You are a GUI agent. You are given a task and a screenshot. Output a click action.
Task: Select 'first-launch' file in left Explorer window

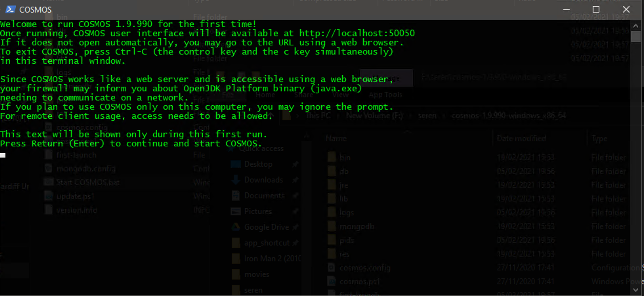(x=76, y=155)
